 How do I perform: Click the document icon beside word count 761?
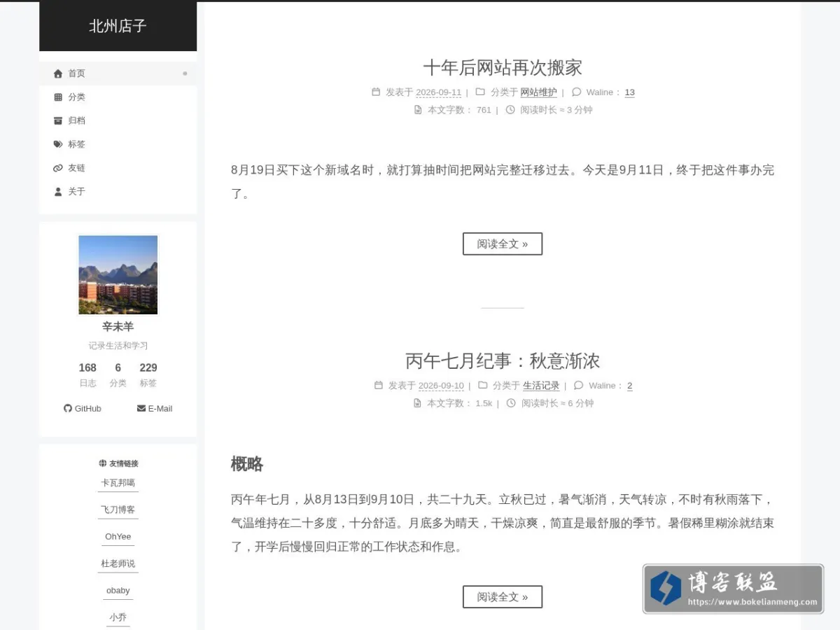click(x=418, y=110)
